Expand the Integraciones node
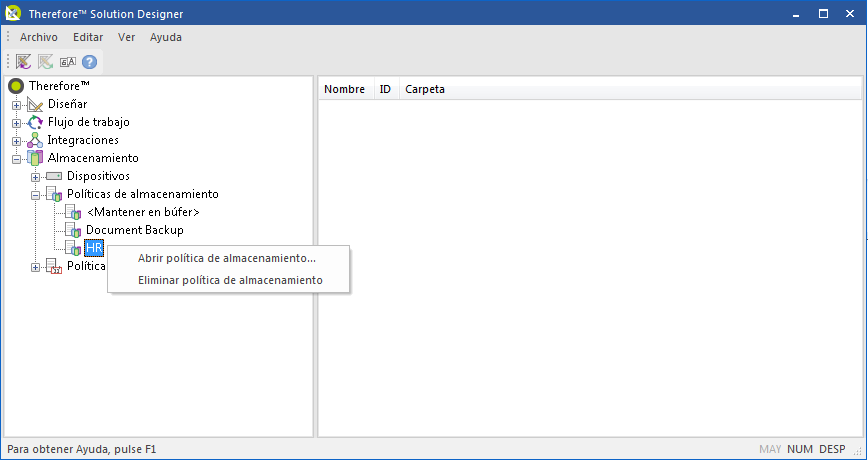868x461 pixels. (x=16, y=141)
